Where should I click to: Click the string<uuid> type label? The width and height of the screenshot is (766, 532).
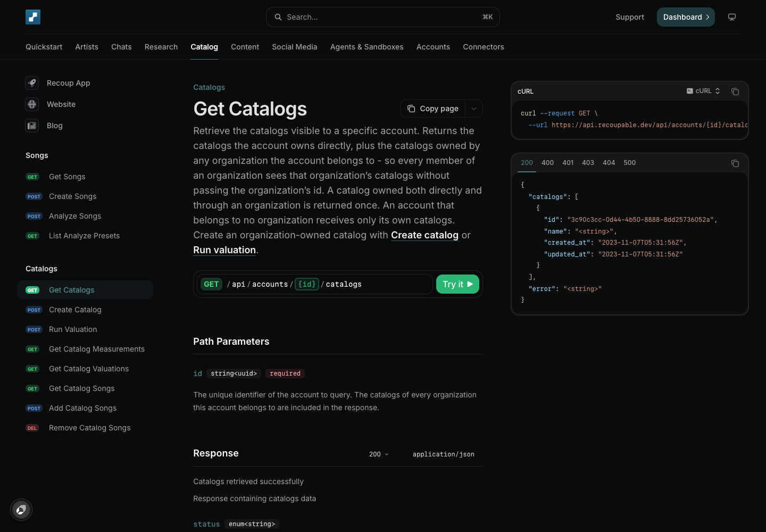pyautogui.click(x=234, y=373)
